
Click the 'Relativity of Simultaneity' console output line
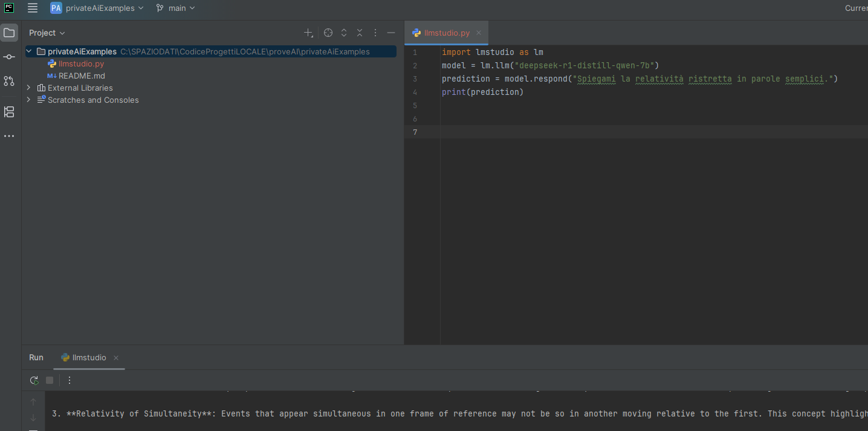(x=459, y=414)
